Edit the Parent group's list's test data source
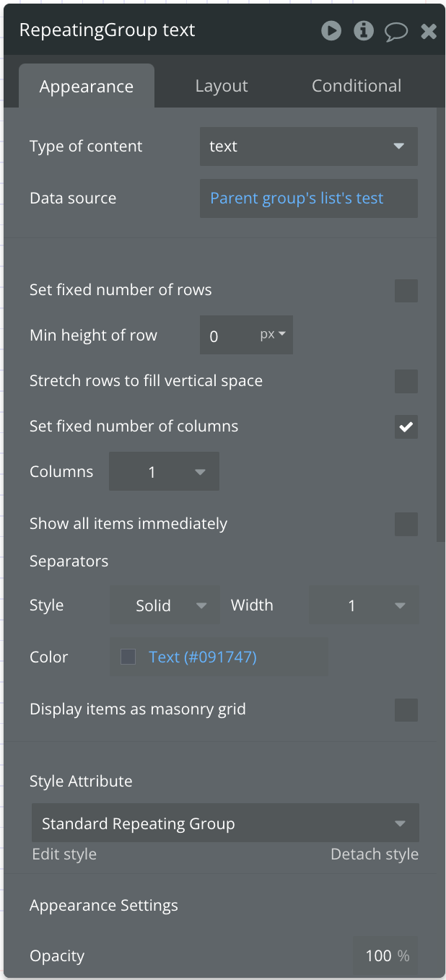Viewport: 446px width, 980px height. pyautogui.click(x=309, y=198)
